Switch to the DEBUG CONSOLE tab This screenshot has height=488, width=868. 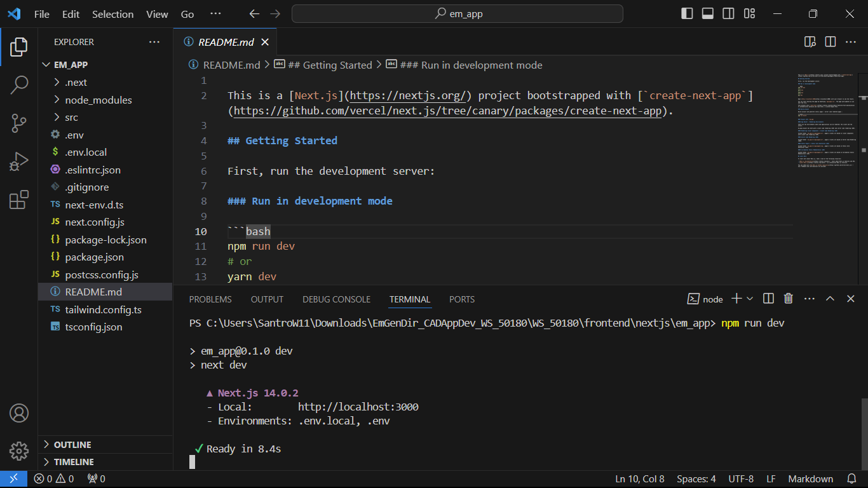pyautogui.click(x=336, y=299)
